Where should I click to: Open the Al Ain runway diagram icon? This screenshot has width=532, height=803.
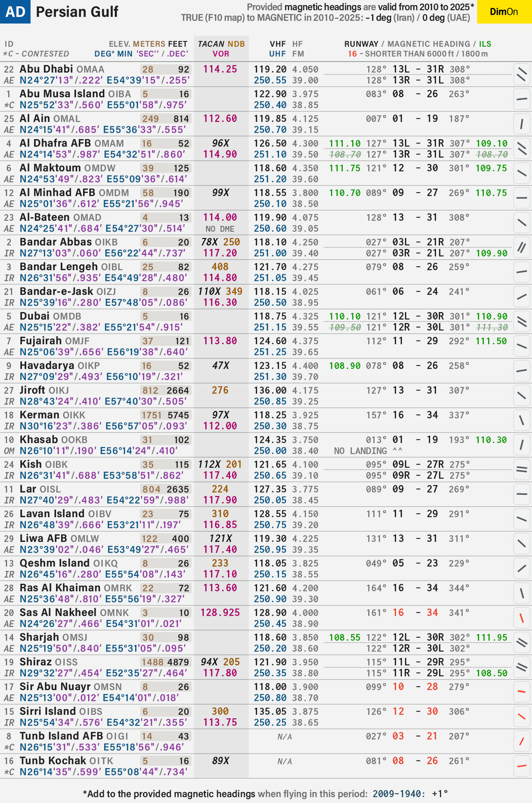point(522,124)
